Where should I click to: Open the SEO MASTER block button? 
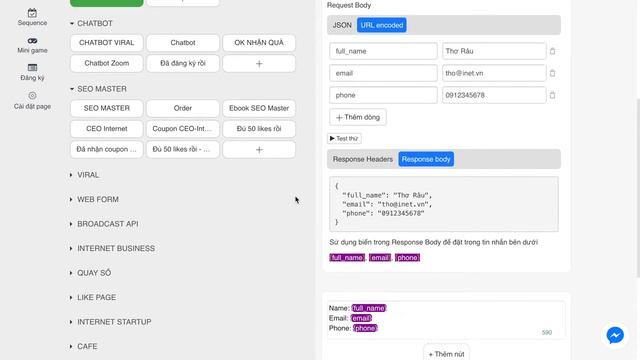coord(107,108)
